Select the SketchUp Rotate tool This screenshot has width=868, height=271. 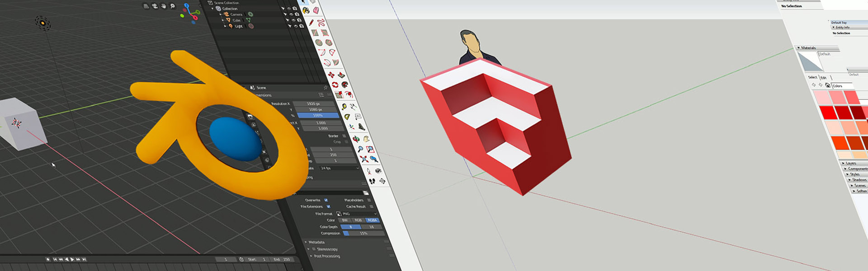335,84
